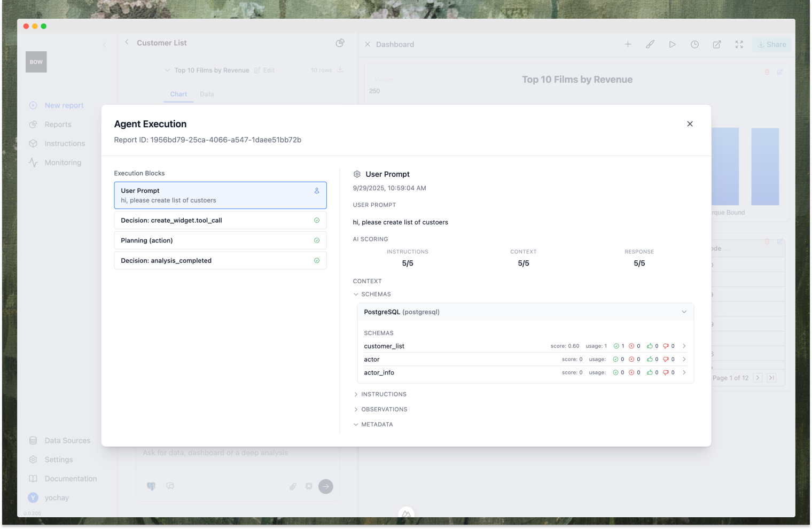Screen dimensions: 812x529
Task: Click the open-in-new-window icon next to the clock
Action: (x=716, y=44)
